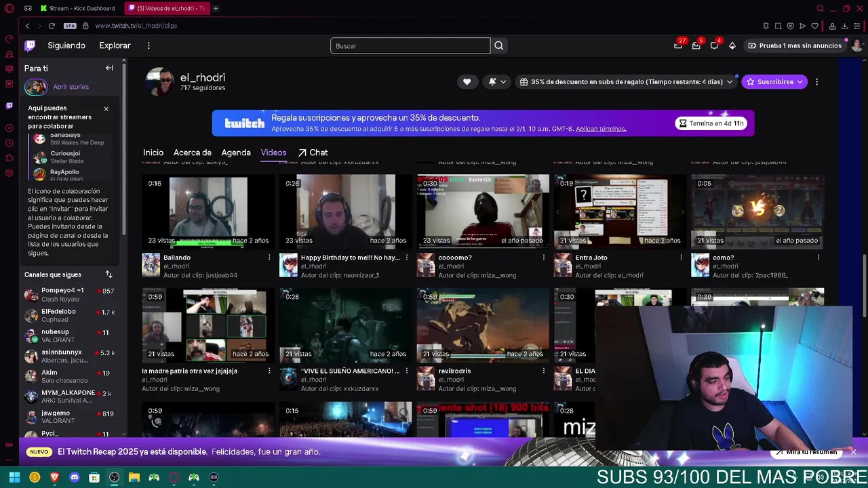
Task: Open Pompeyo4 +1 followed channel
Action: [71, 295]
